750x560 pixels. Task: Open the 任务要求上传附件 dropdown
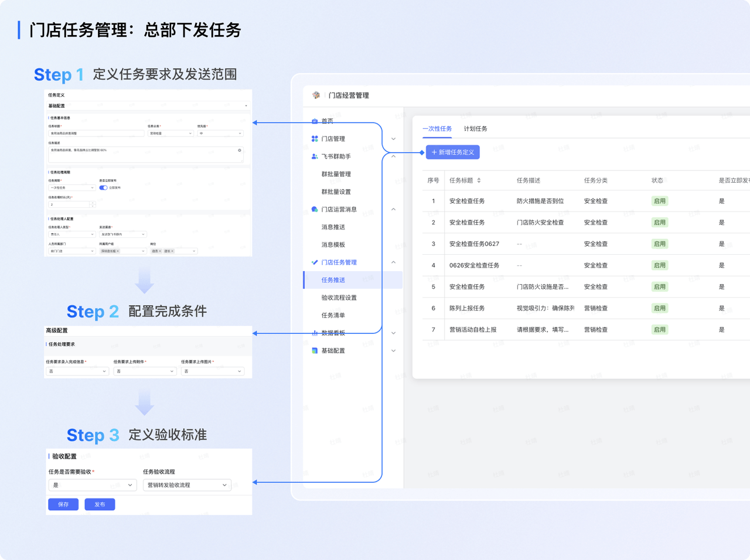click(x=144, y=371)
